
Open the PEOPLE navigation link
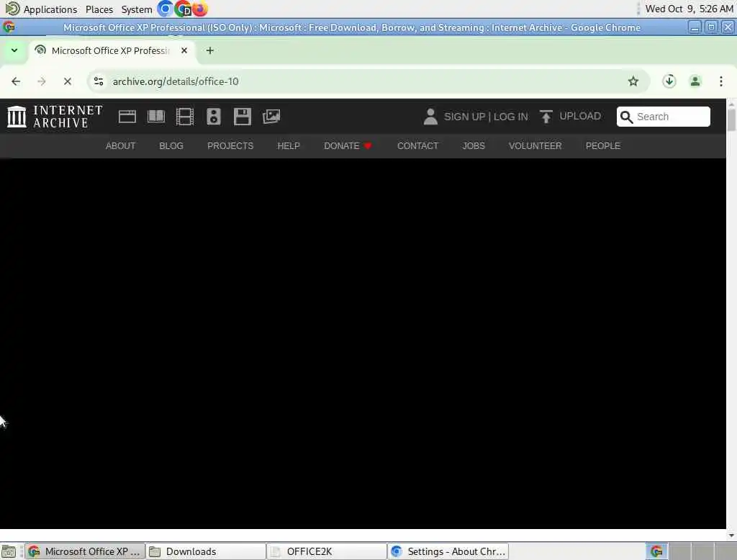tap(603, 146)
